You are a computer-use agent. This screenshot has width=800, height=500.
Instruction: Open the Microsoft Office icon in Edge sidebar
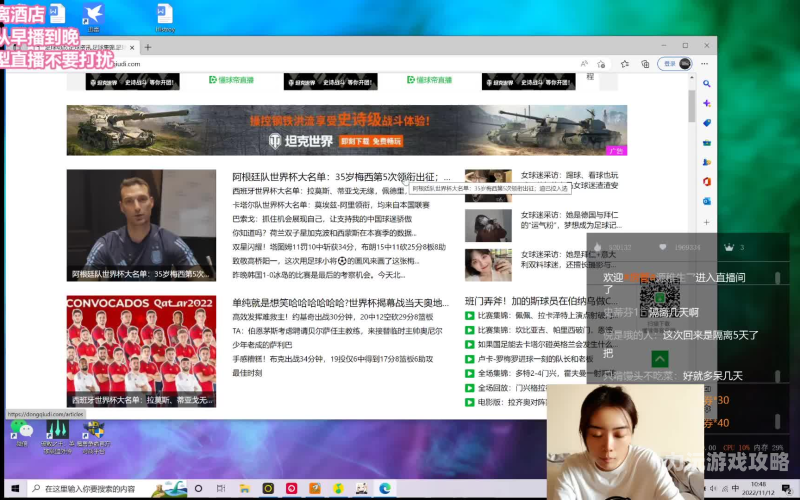pyautogui.click(x=707, y=182)
